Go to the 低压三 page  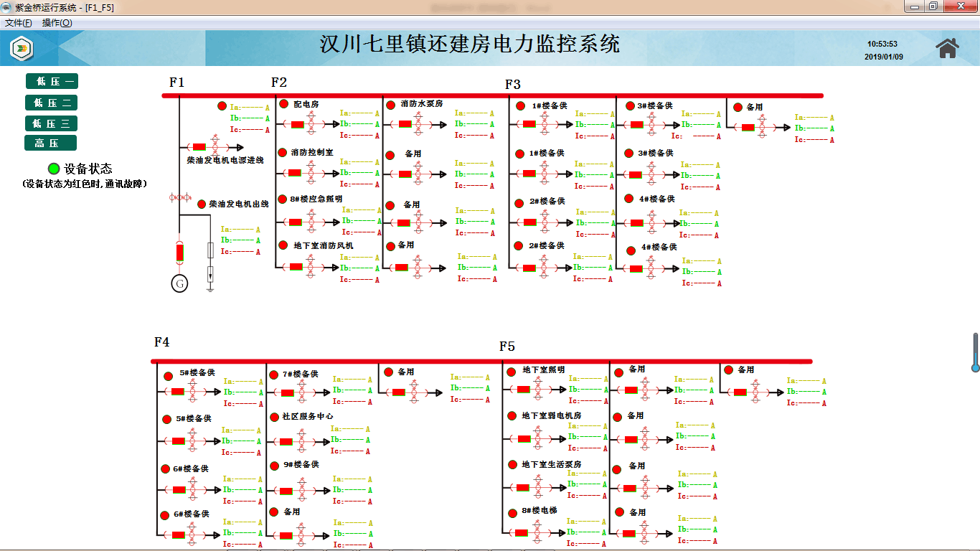[x=51, y=123]
